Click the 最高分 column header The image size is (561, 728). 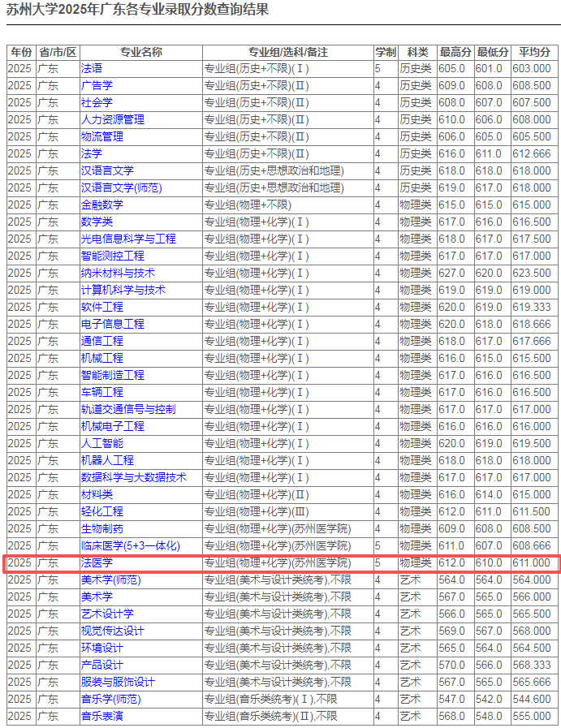pos(455,52)
